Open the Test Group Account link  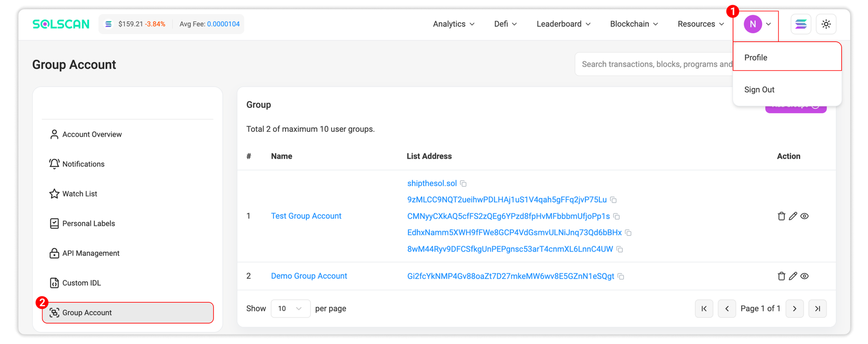[x=306, y=216]
